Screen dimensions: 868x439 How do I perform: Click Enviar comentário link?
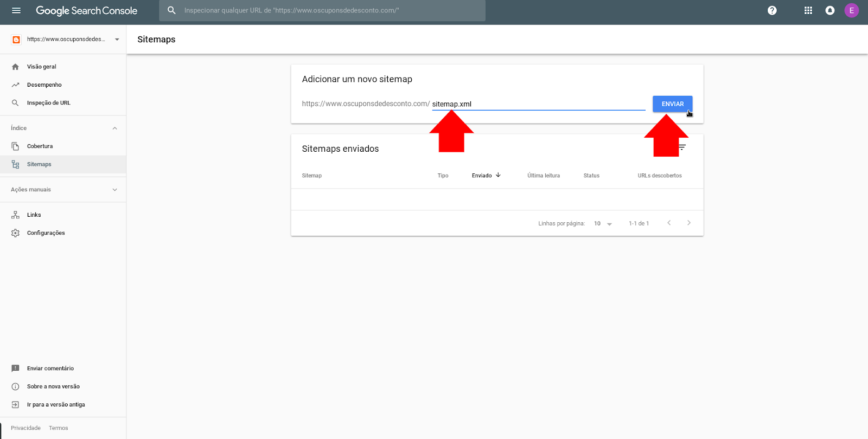tap(50, 369)
